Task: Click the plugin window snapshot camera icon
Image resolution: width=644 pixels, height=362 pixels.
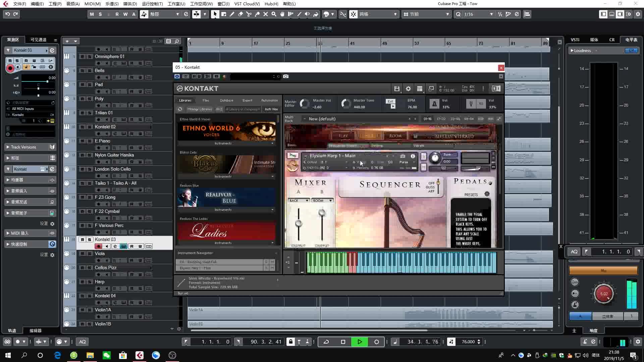Action: tap(286, 76)
